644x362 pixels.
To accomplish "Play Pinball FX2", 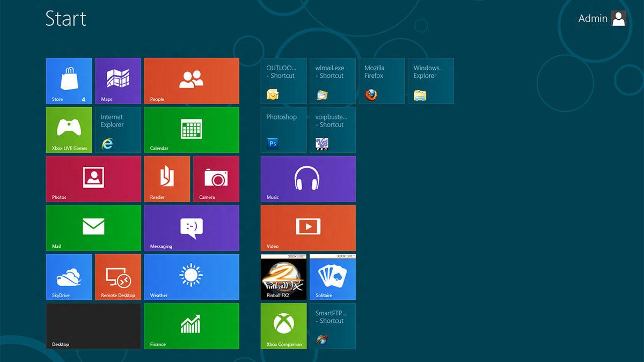I will coord(283,277).
